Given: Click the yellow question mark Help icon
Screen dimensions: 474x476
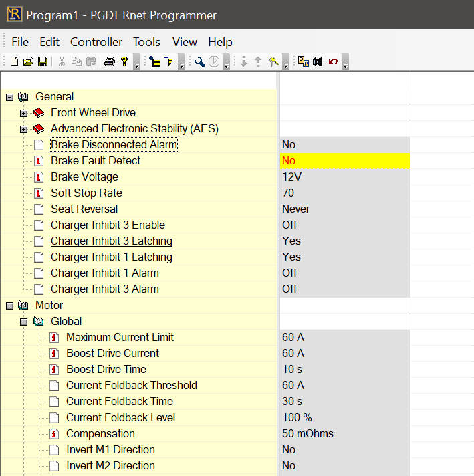Looking at the screenshot, I should point(124,62).
